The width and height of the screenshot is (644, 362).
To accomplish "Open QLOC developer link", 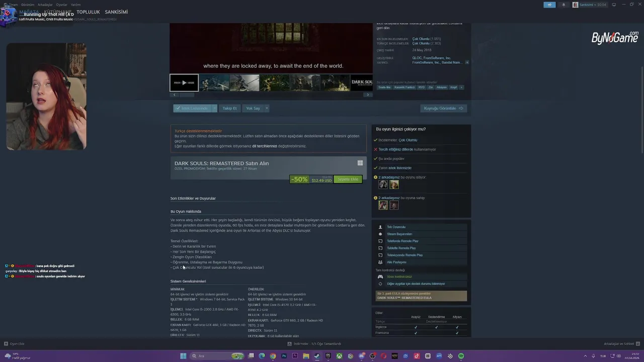I will pos(418,58).
